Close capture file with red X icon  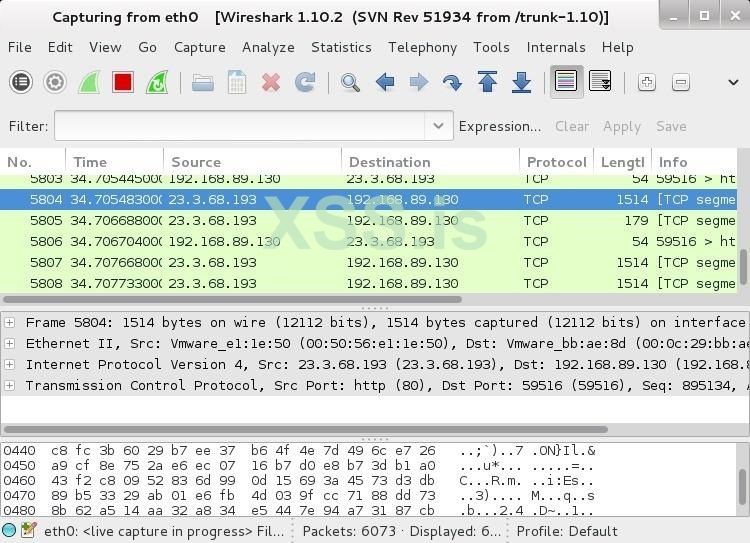pos(271,82)
